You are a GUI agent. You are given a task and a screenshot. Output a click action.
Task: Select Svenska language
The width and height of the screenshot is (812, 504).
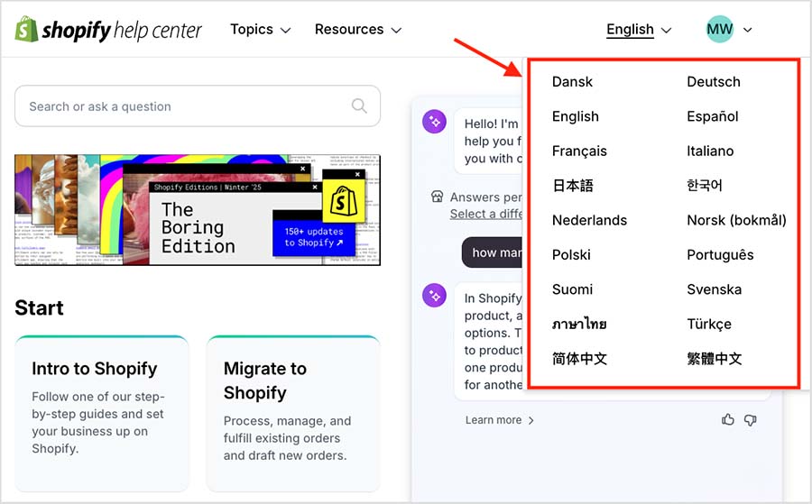pos(715,289)
